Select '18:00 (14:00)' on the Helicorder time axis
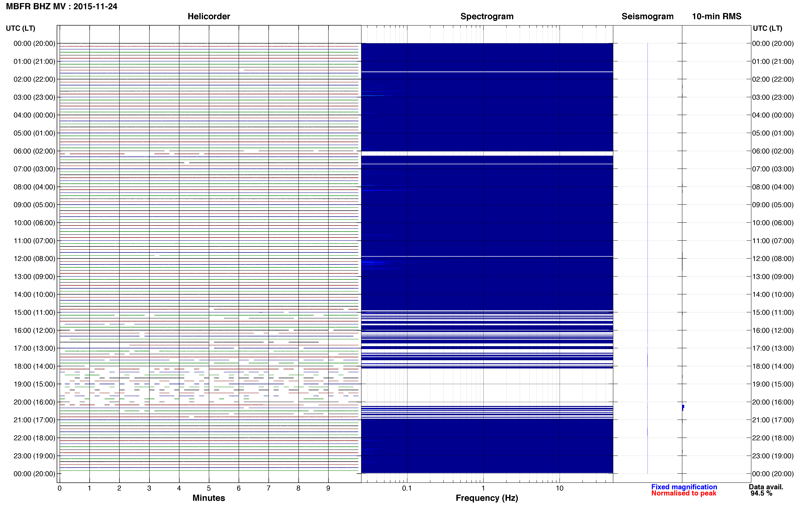Image resolution: width=812 pixels, height=508 pixels. click(x=34, y=366)
